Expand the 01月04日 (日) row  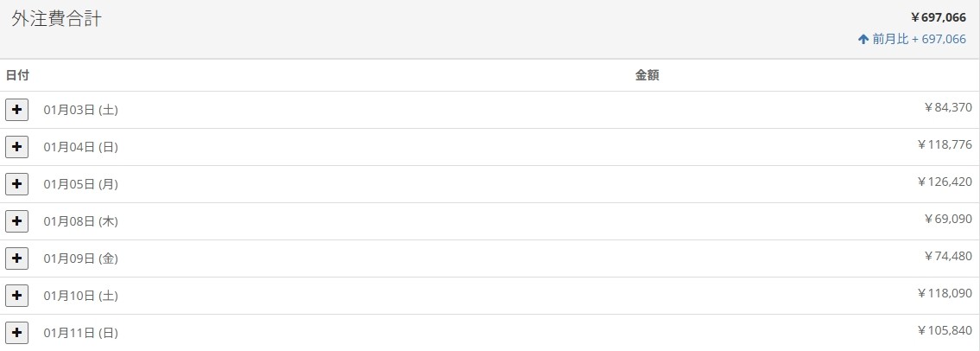click(x=16, y=147)
